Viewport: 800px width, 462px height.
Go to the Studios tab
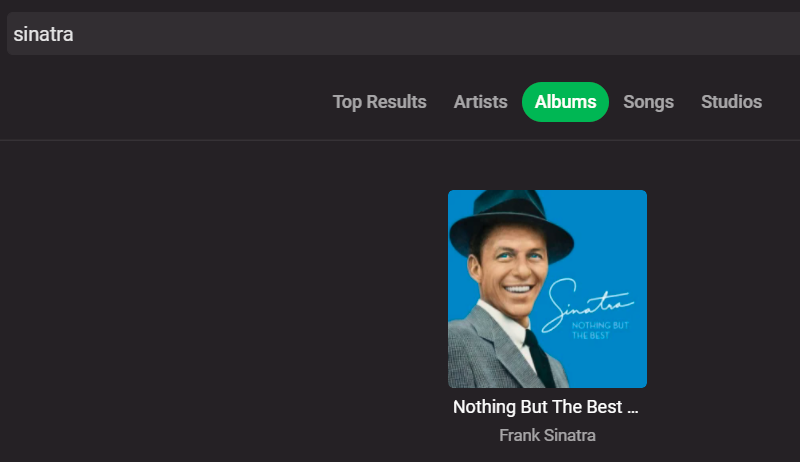click(731, 102)
